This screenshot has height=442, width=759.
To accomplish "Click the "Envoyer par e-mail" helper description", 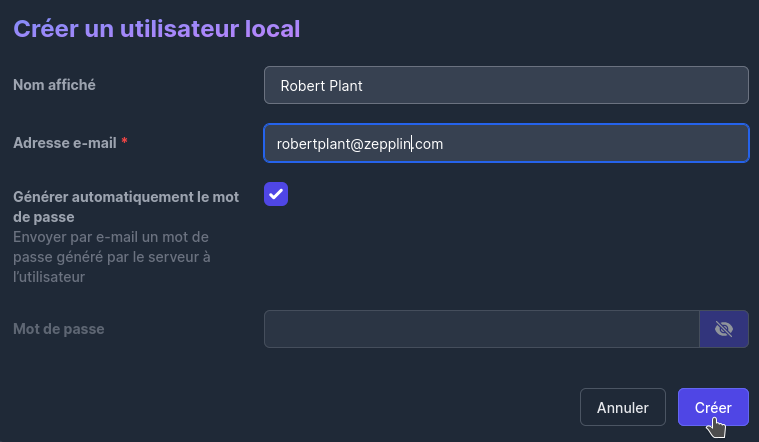I will coord(112,257).
